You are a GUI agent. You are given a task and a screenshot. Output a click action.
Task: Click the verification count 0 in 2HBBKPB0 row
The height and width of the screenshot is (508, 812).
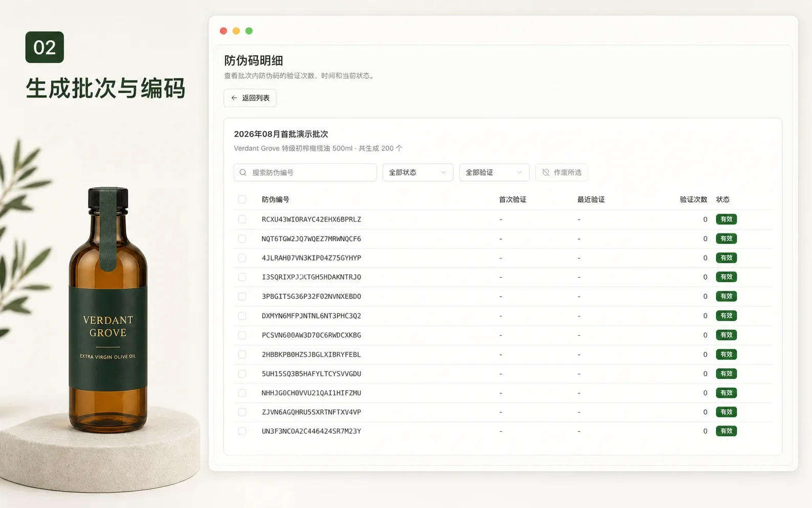[x=705, y=354]
